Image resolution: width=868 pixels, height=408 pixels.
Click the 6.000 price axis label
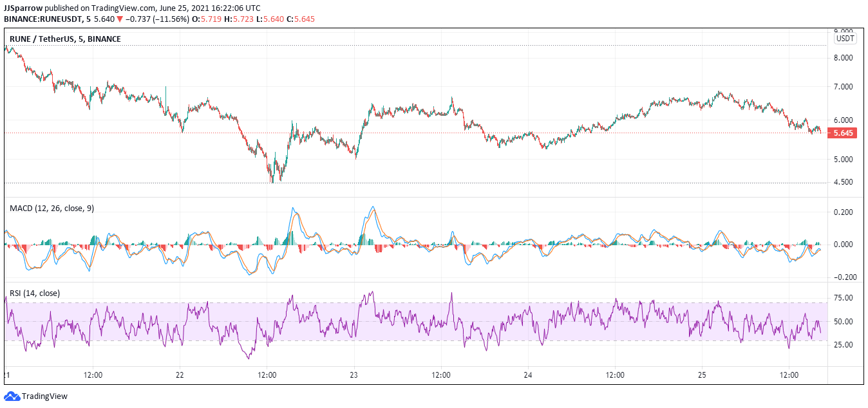tap(843, 120)
